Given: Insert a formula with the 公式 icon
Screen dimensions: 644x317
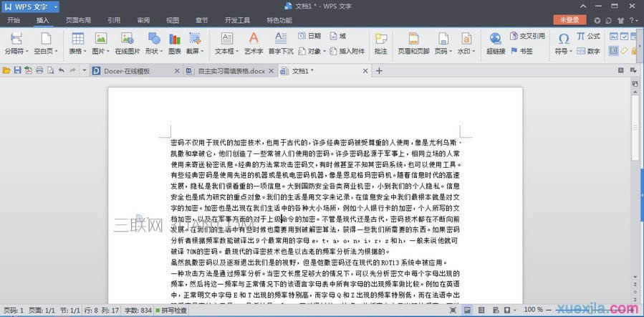Looking at the screenshot, I should pyautogui.click(x=593, y=35).
